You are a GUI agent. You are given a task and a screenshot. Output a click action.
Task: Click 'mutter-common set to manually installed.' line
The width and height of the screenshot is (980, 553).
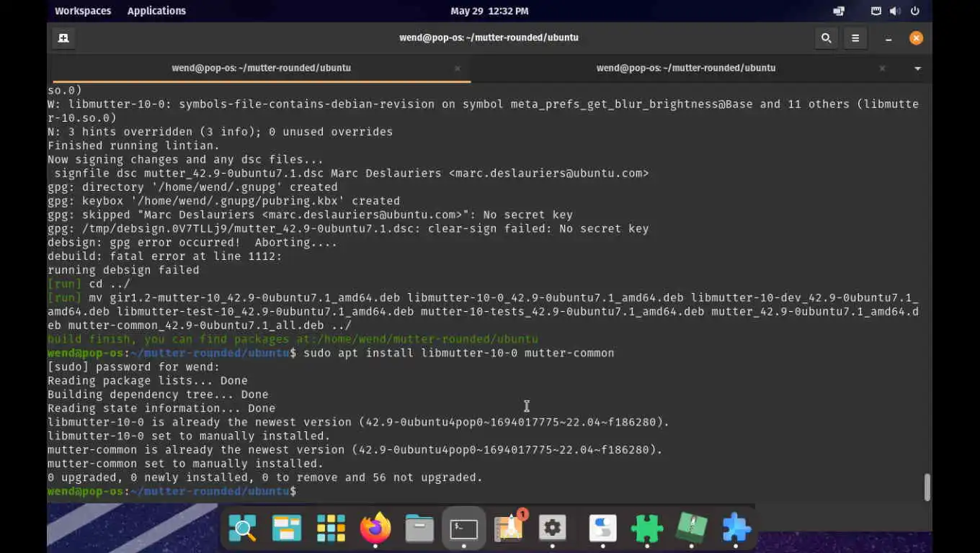(186, 464)
